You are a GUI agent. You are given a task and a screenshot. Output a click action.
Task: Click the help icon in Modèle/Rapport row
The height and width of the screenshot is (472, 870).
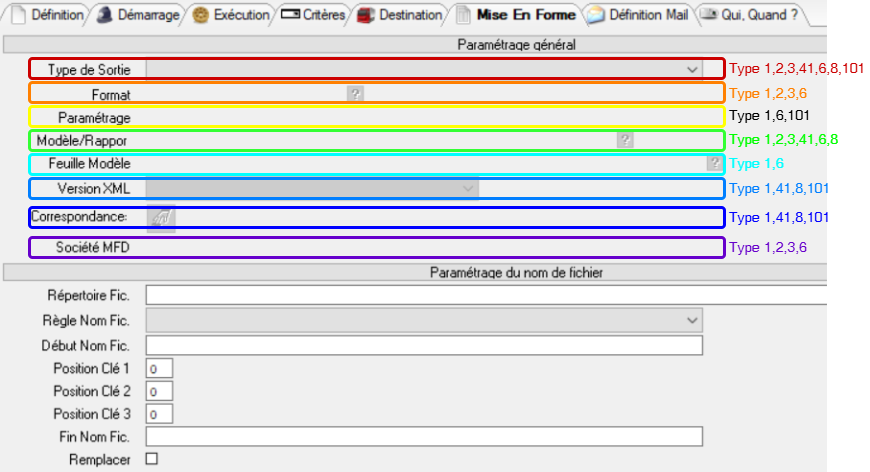625,140
